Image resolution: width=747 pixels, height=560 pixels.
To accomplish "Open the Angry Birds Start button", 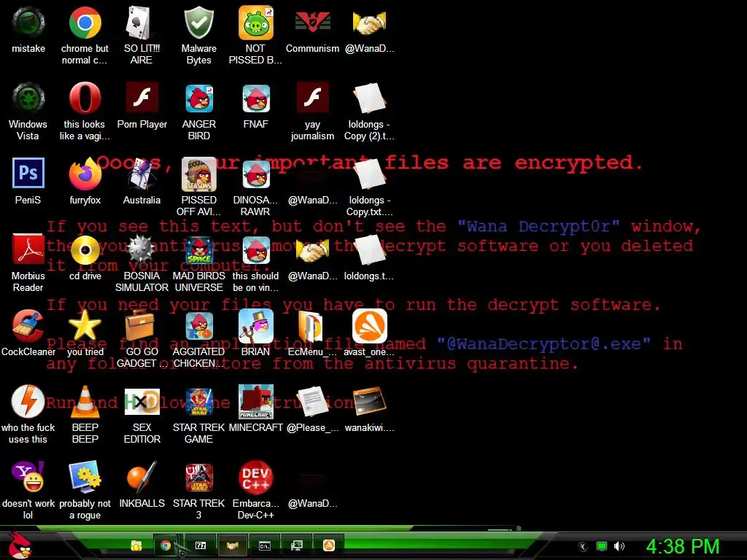I will 19,545.
